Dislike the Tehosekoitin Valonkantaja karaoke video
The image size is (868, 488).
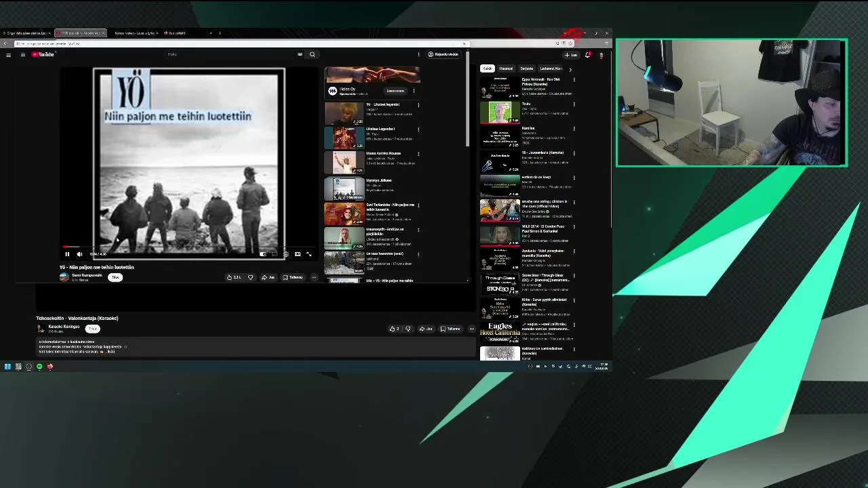coord(408,329)
